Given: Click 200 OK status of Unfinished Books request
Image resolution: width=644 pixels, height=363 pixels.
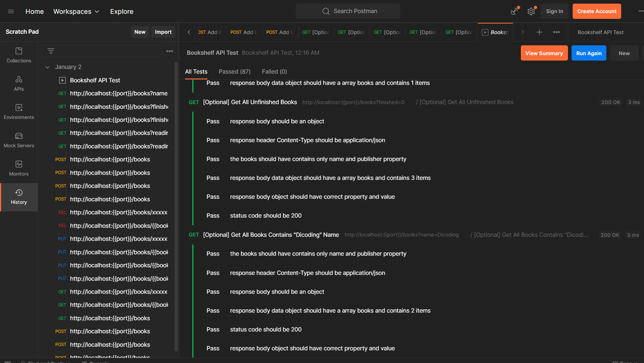Looking at the screenshot, I should (611, 102).
